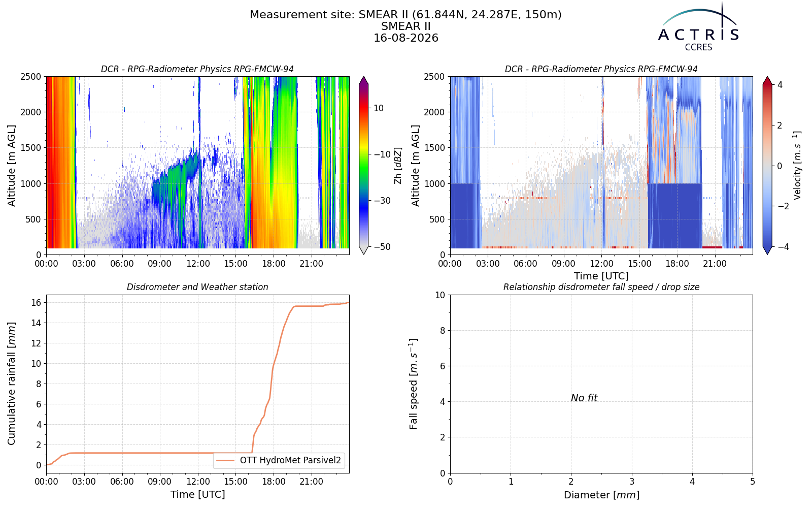The image size is (812, 508).
Task: Click the "−4" tick on the Velocity colorbar
Action: coord(783,247)
